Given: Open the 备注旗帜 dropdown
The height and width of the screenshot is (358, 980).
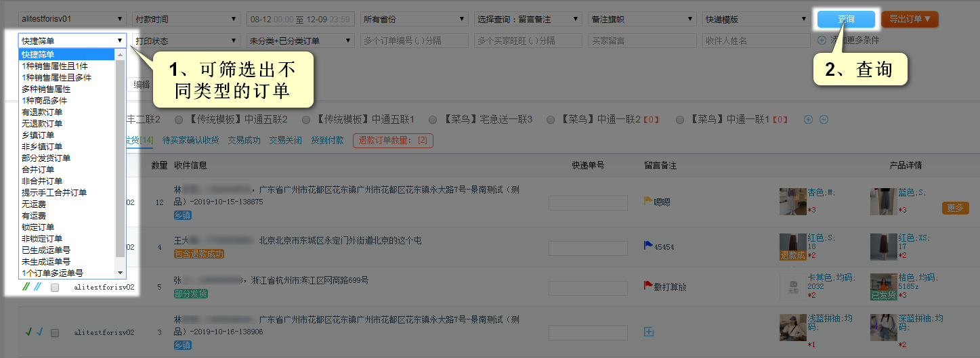Looking at the screenshot, I should (642, 20).
